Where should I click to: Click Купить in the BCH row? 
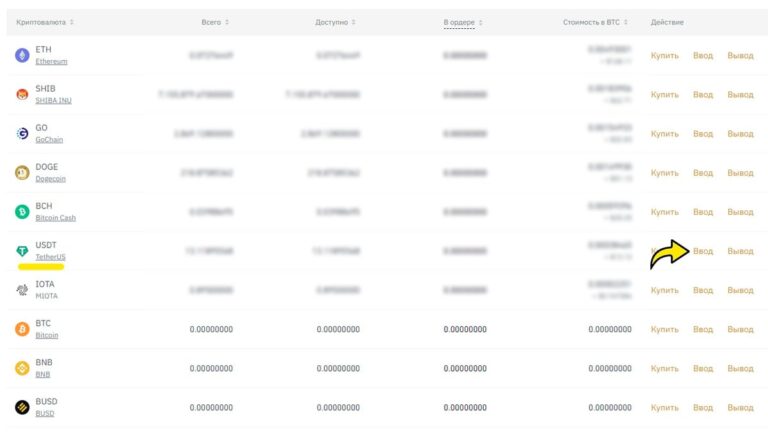pyautogui.click(x=665, y=212)
